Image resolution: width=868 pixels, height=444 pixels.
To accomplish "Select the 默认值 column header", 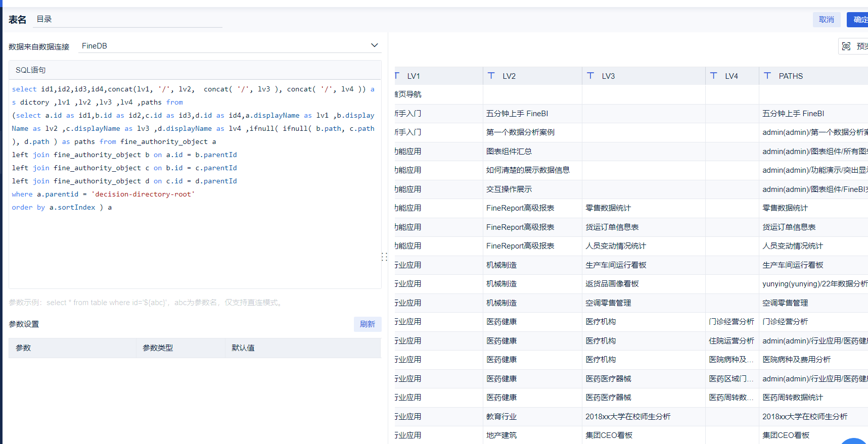I will 303,348.
